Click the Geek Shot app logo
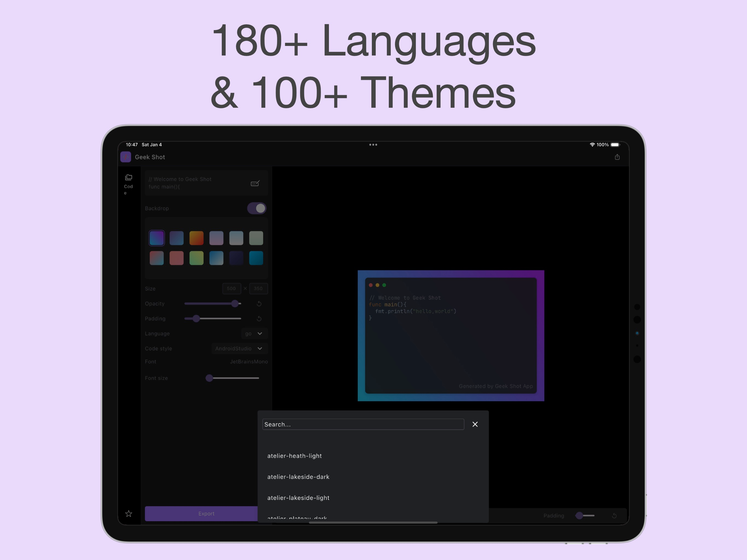 (126, 157)
